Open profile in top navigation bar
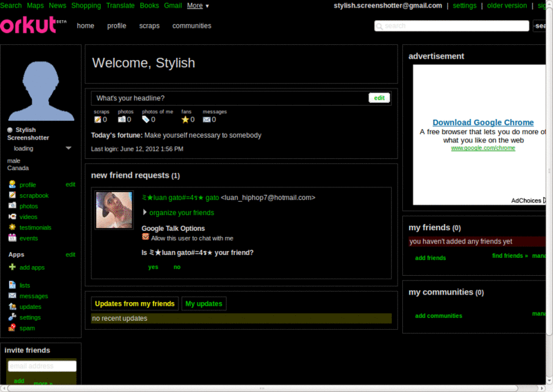Image resolution: width=553 pixels, height=392 pixels. click(x=117, y=26)
